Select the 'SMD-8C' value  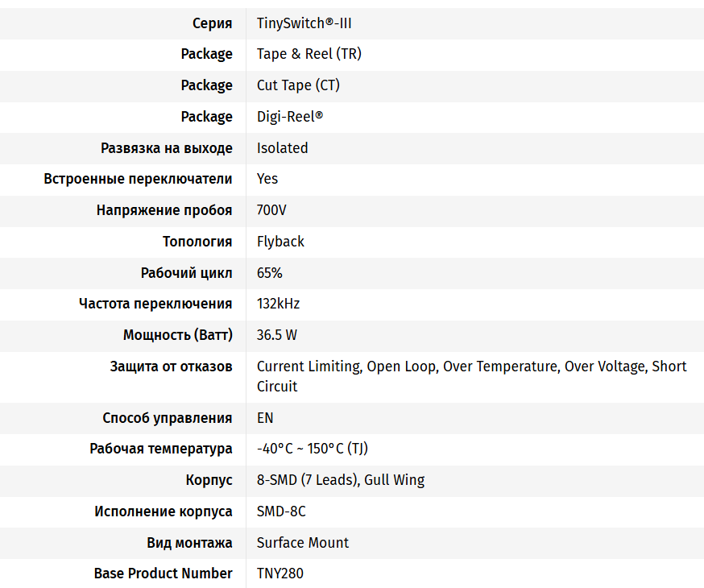click(x=281, y=511)
